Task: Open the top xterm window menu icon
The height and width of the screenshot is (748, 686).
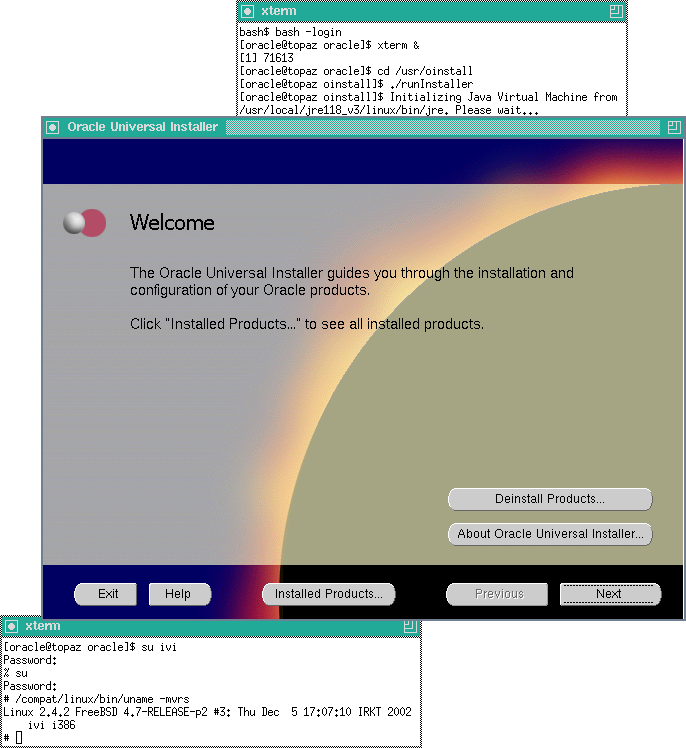Action: [x=247, y=11]
